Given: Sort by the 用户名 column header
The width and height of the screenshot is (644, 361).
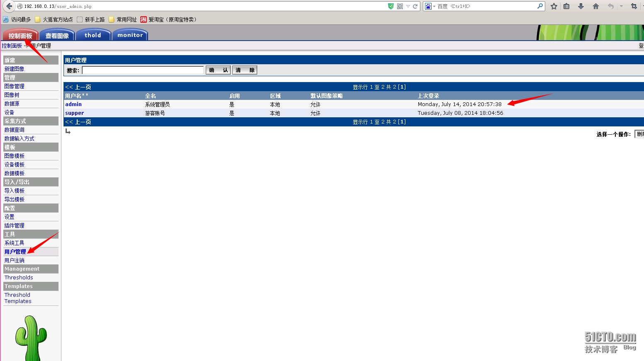Looking at the screenshot, I should [x=77, y=96].
